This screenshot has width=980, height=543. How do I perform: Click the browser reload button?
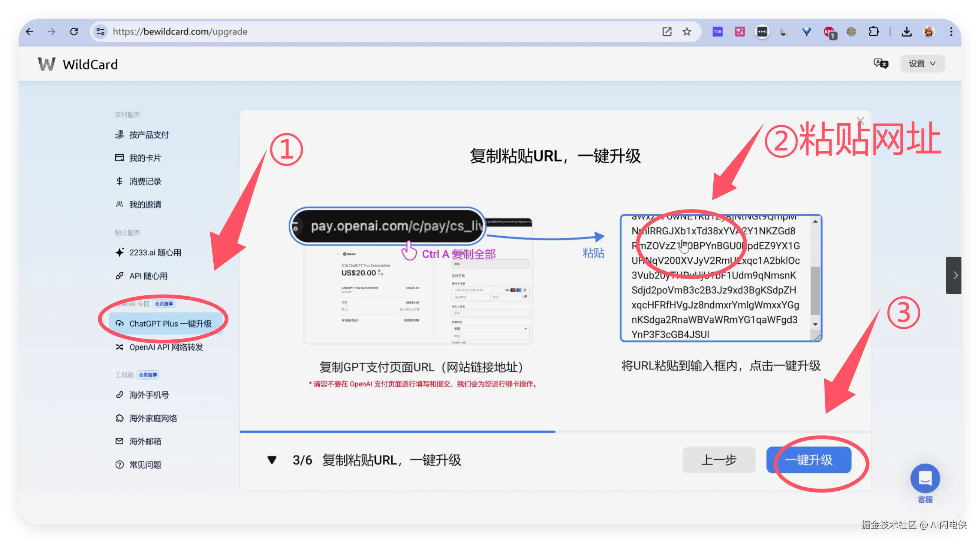(x=74, y=32)
